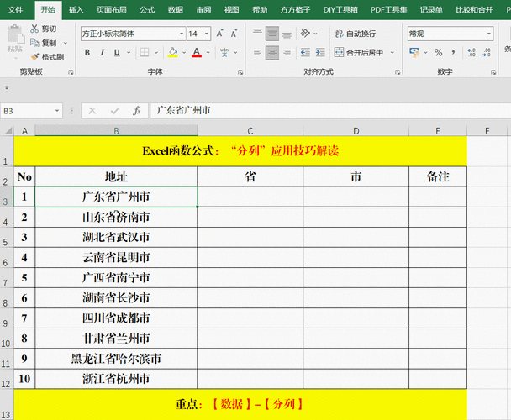The width and height of the screenshot is (511, 420).
Task: Enable Wrap Text (自动换行)
Action: 356,34
